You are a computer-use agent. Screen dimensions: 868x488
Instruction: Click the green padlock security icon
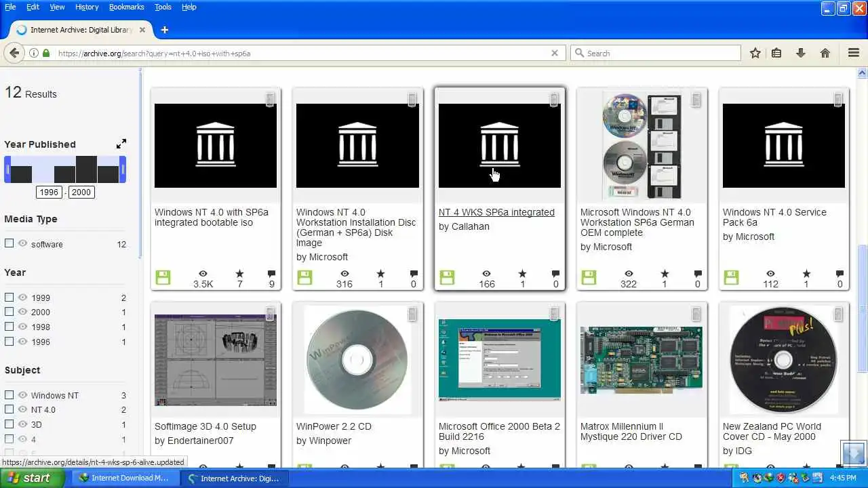[46, 53]
